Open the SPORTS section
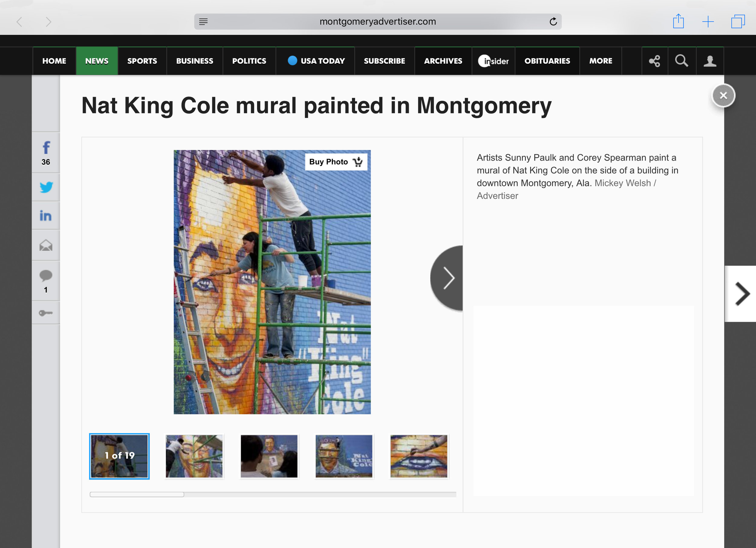The height and width of the screenshot is (548, 756). 142,61
